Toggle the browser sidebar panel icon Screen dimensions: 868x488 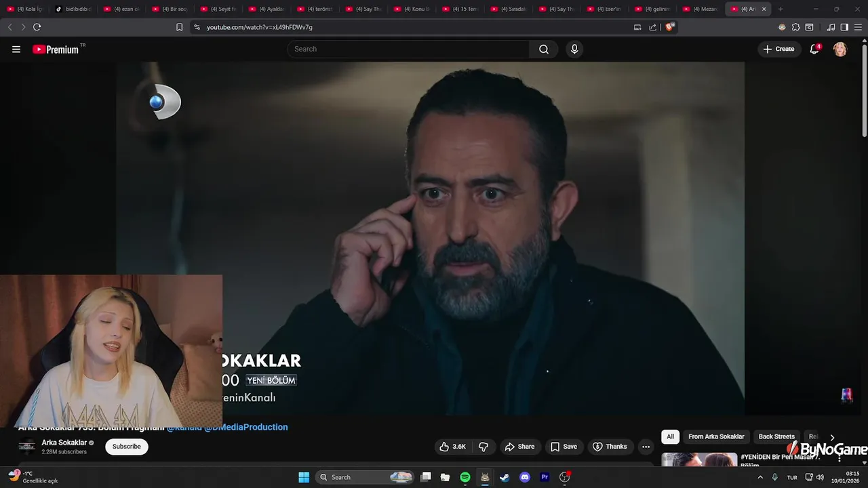click(x=844, y=27)
